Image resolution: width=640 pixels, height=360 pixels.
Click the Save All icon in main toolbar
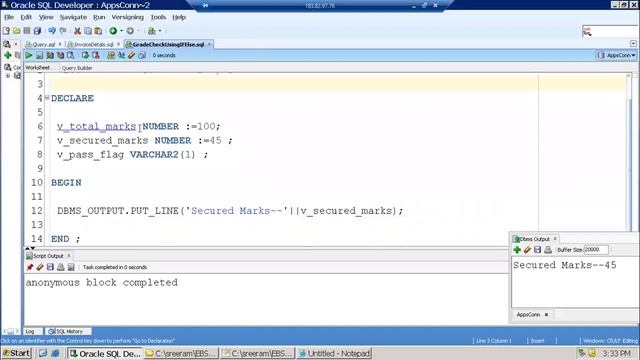pyautogui.click(x=37, y=31)
